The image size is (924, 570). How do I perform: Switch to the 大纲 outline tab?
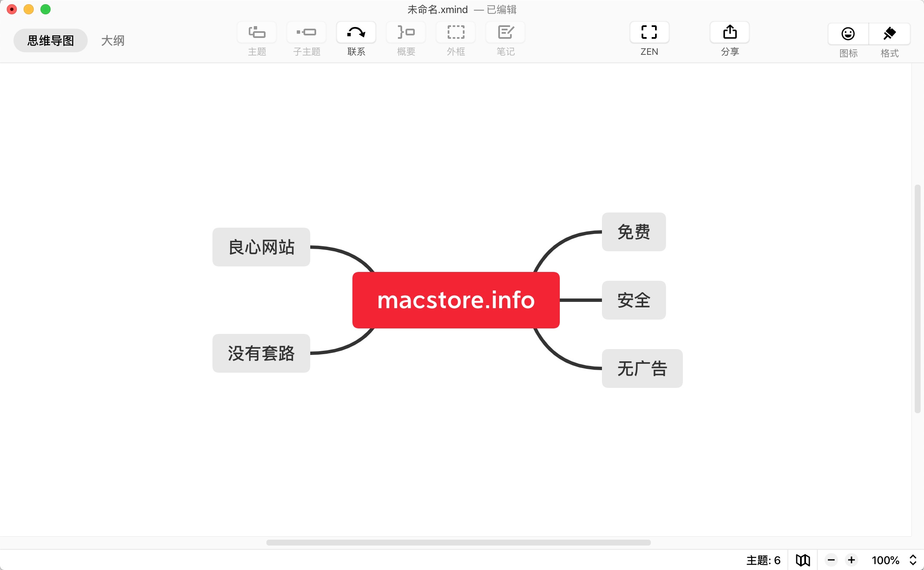(x=113, y=40)
